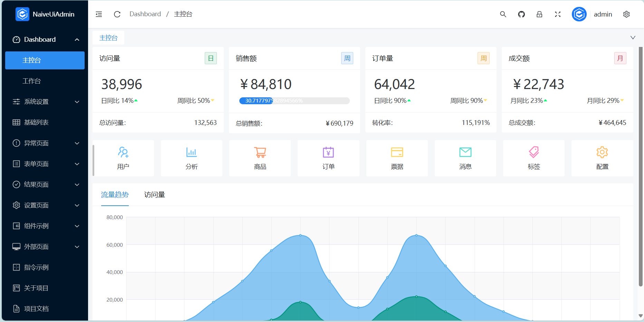This screenshot has height=322, width=644.
Task: Open the 标签 tag shortcut
Action: [x=534, y=158]
